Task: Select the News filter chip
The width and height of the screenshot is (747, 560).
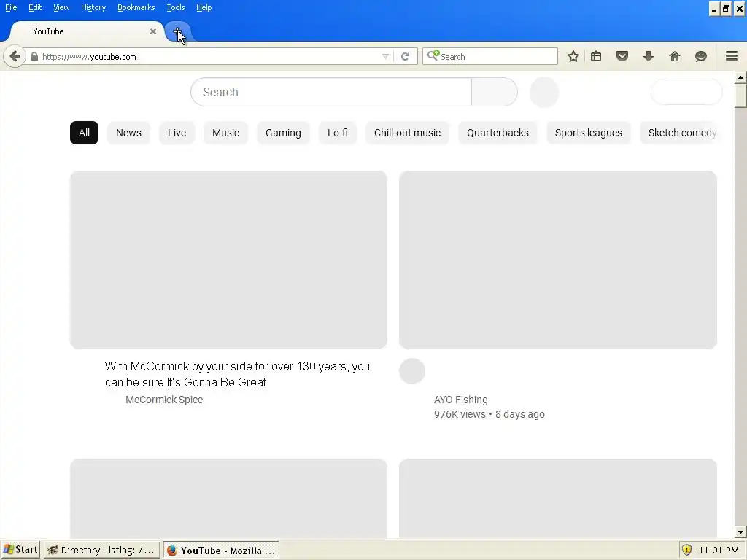Action: click(128, 133)
